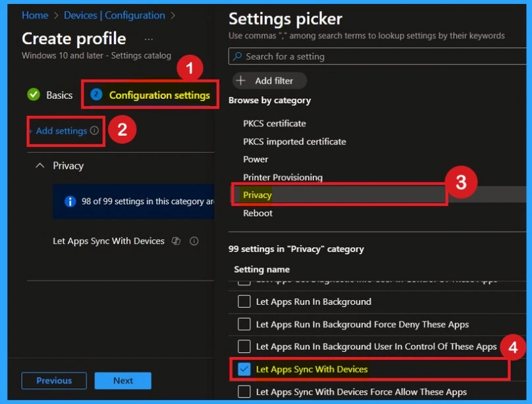This screenshot has height=404, width=532.
Task: Go to the Basics step tab
Action: point(59,95)
